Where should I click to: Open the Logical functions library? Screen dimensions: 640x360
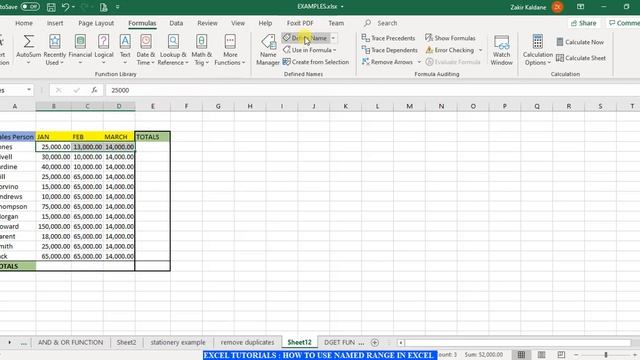[104, 49]
